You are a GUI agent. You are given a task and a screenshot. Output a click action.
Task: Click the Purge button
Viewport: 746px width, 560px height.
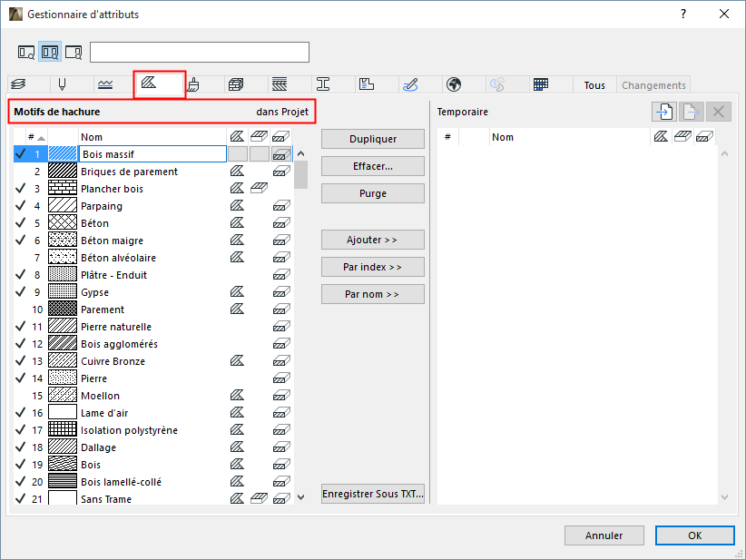[x=372, y=193]
